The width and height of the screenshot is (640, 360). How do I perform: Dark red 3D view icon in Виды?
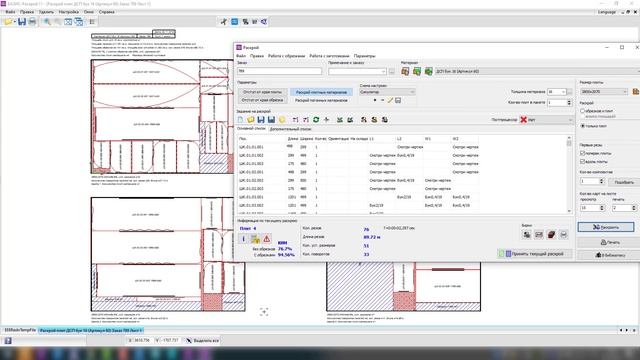[x=551, y=234]
